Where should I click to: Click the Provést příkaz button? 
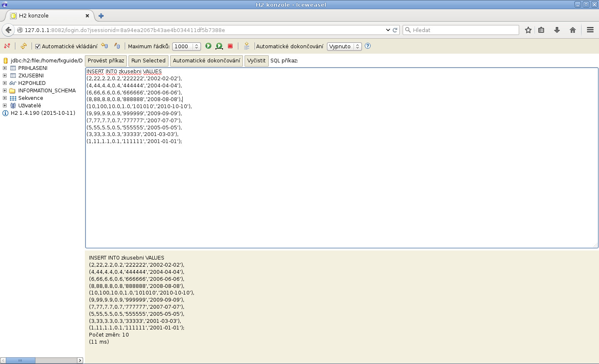(106, 61)
